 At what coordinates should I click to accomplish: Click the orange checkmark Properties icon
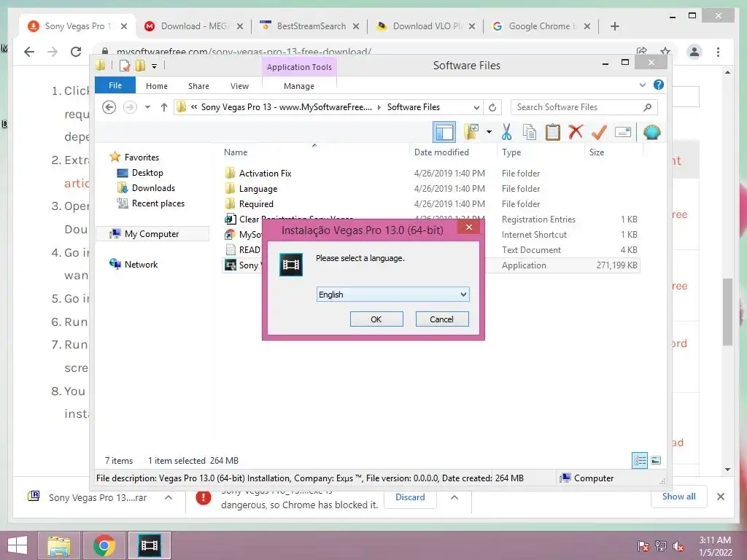[599, 132]
